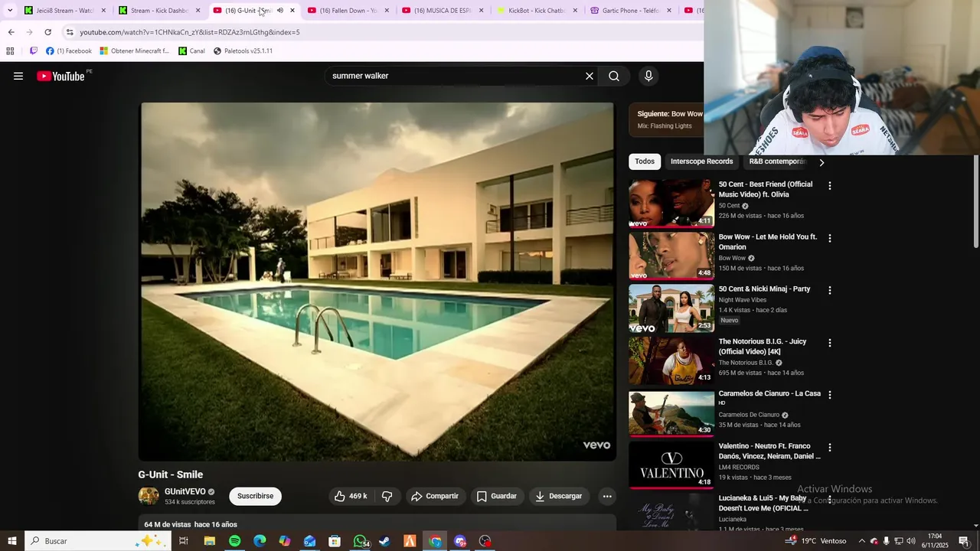View site information icon in address bar
This screenshot has height=551, width=980.
click(70, 32)
